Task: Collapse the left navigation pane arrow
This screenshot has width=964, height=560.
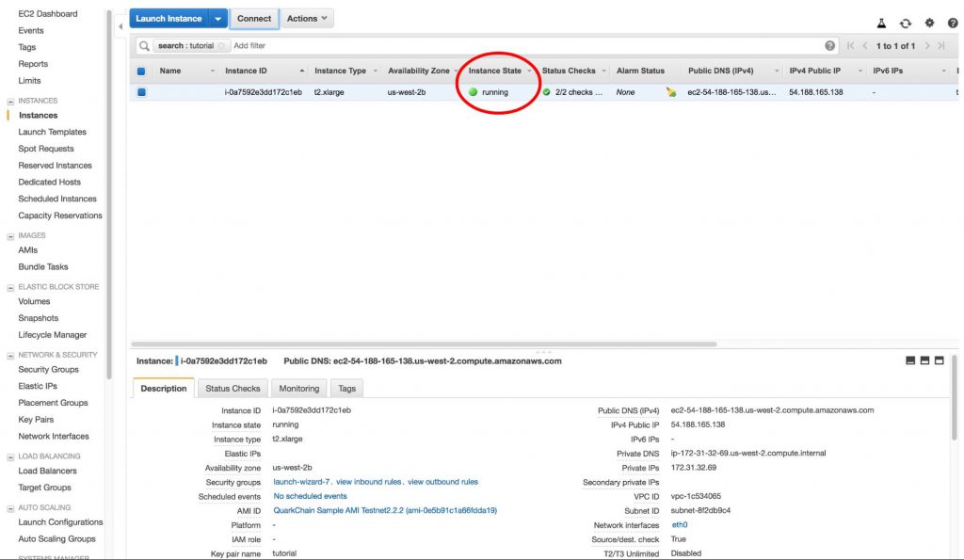Action: click(120, 26)
